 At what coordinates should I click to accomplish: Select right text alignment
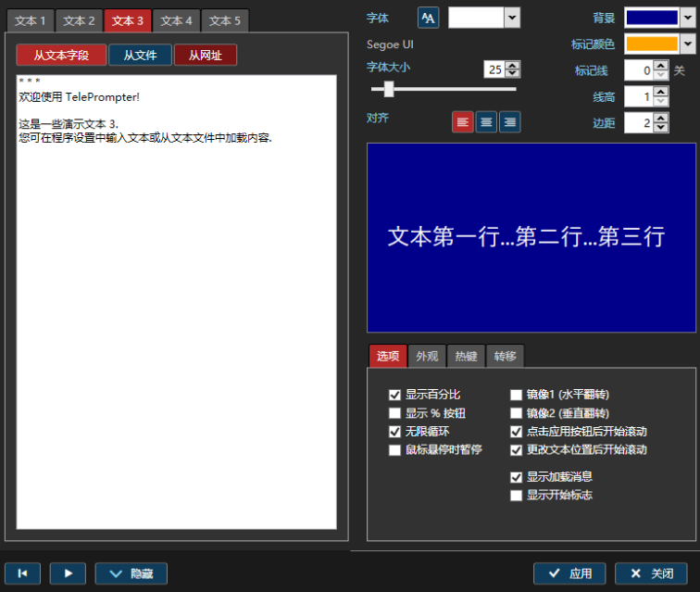(510, 122)
